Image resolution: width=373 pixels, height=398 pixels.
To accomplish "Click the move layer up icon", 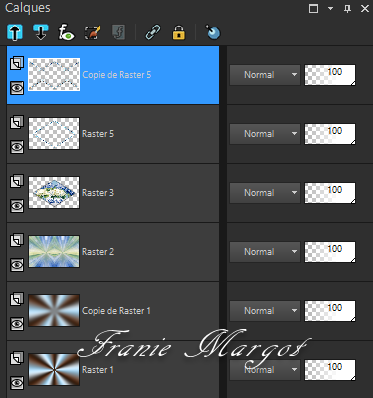I will coord(15,33).
